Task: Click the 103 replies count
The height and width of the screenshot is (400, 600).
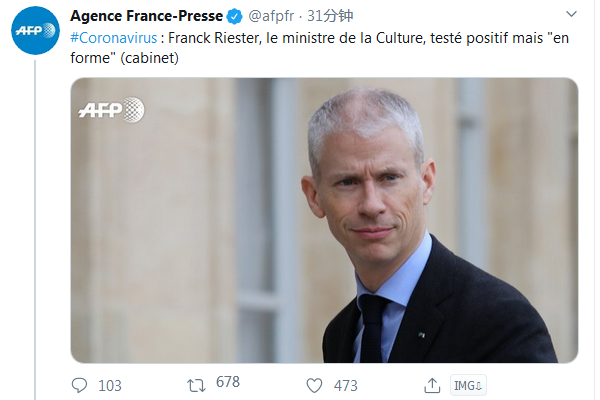Action: pyautogui.click(x=110, y=386)
